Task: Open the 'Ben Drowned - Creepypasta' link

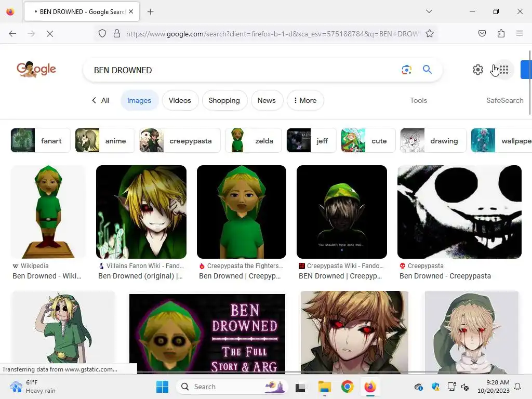Action: (445, 276)
